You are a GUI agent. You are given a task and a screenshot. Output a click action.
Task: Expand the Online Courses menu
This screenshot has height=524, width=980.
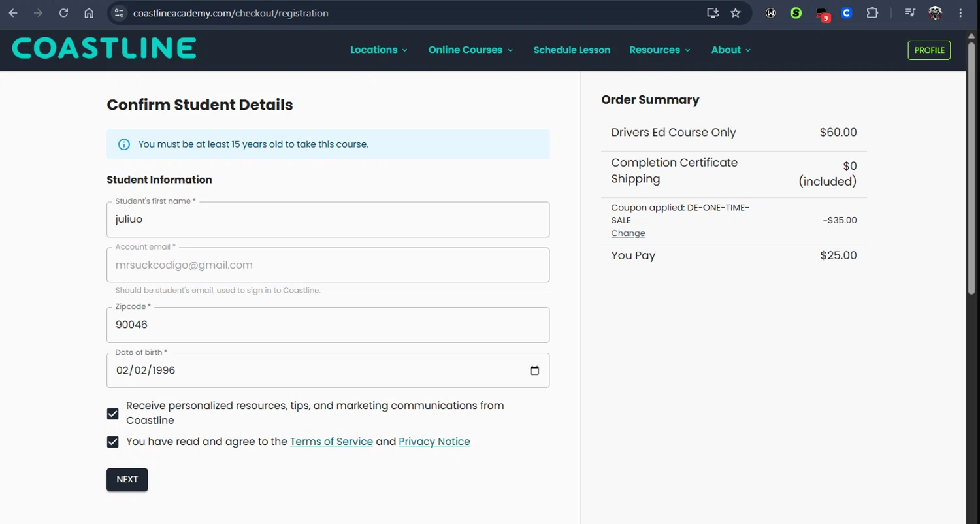click(470, 50)
